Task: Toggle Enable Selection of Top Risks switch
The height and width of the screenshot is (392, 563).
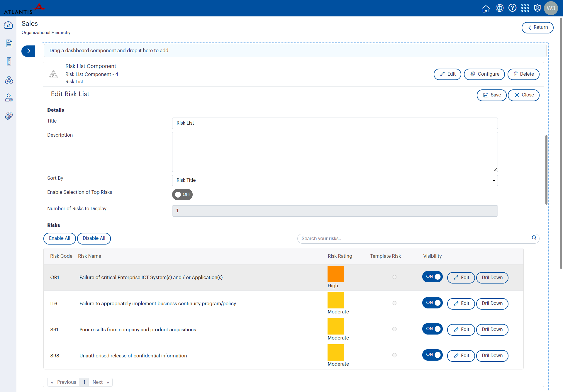Action: (x=182, y=194)
